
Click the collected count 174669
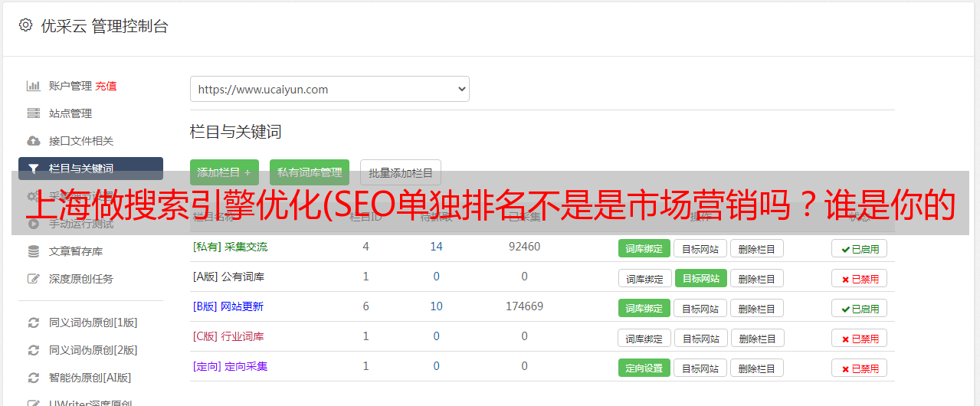(x=524, y=306)
